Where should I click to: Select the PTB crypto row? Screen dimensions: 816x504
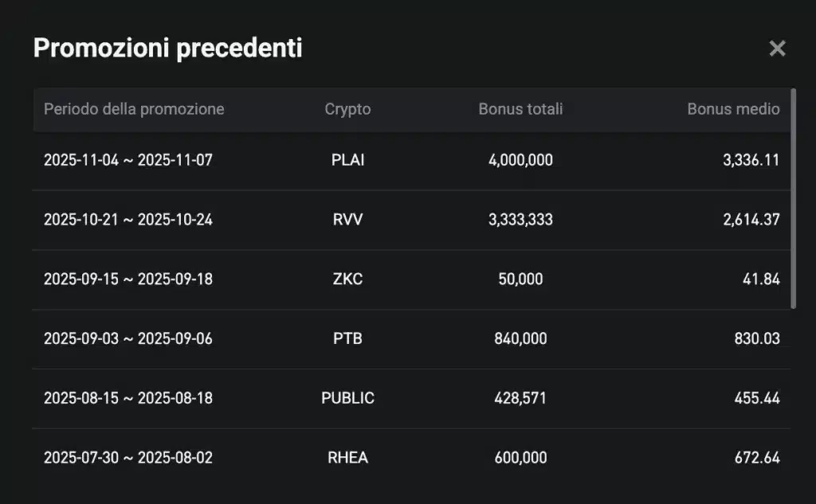pyautogui.click(x=348, y=338)
